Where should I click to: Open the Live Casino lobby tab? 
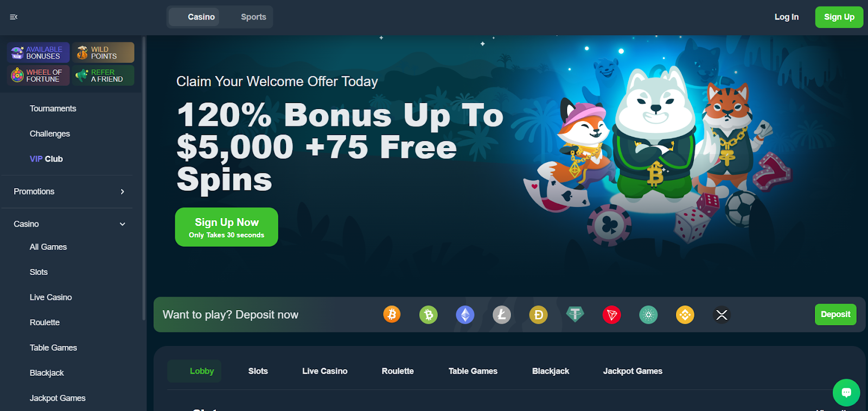click(325, 371)
